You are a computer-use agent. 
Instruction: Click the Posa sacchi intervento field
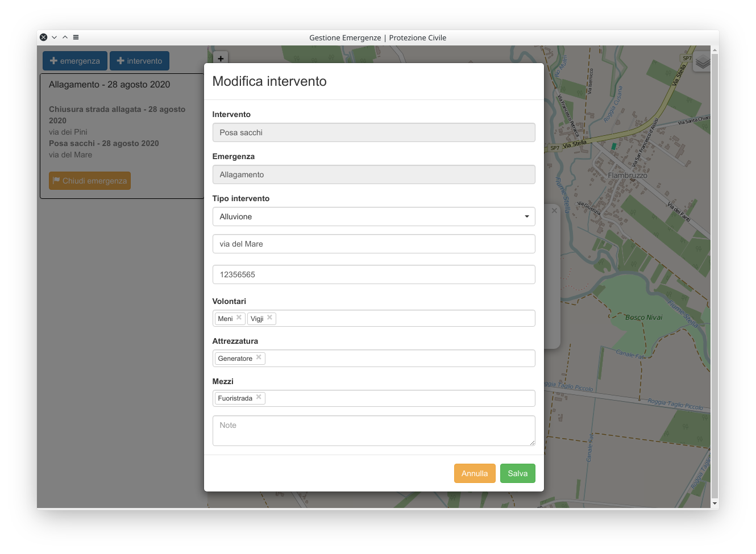click(x=373, y=132)
